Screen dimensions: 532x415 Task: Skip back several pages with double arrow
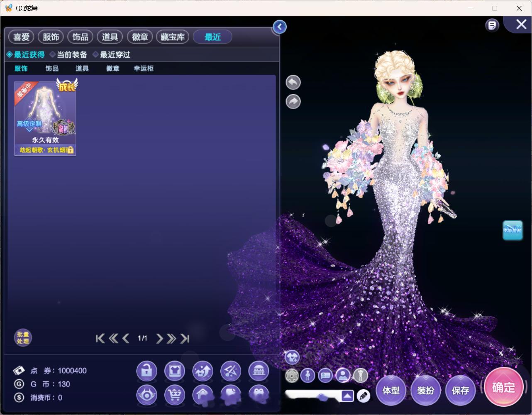[113, 339]
